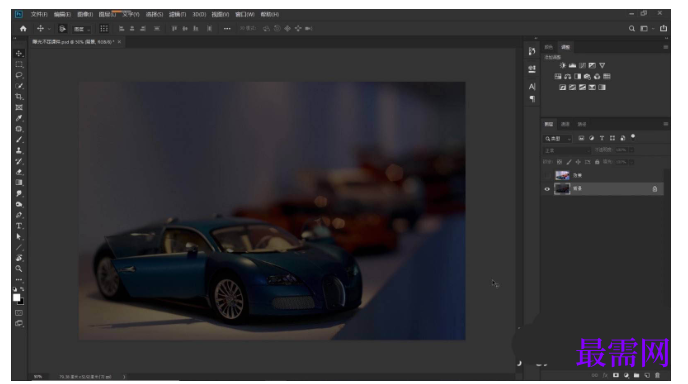Image resolution: width=688 pixels, height=384 pixels.
Task: Open the 文件(F) File menu
Action: [39, 14]
